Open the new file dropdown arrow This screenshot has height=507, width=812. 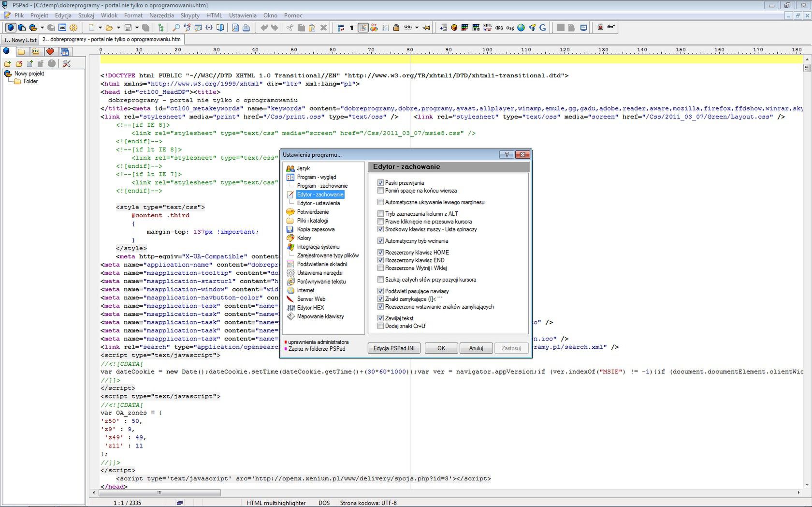(x=100, y=28)
